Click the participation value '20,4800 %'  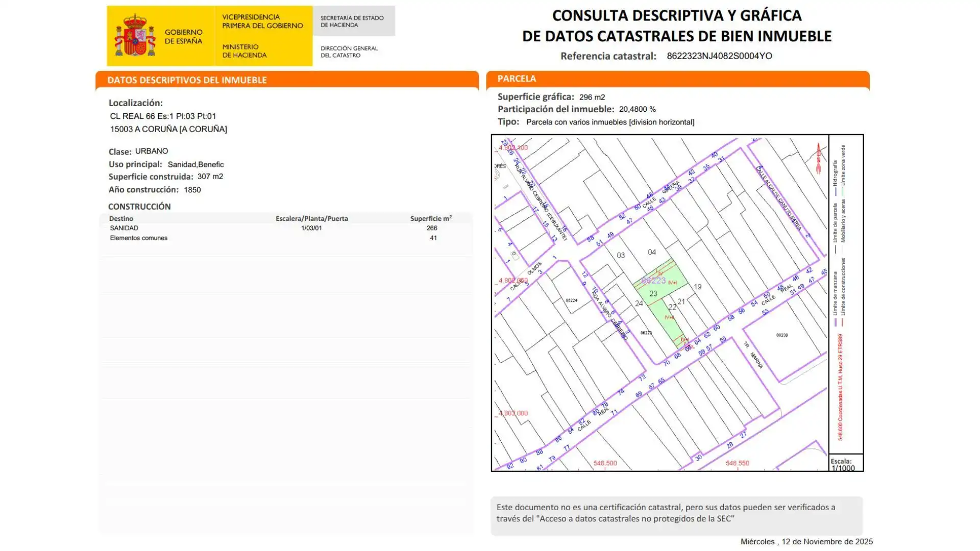pyautogui.click(x=638, y=109)
